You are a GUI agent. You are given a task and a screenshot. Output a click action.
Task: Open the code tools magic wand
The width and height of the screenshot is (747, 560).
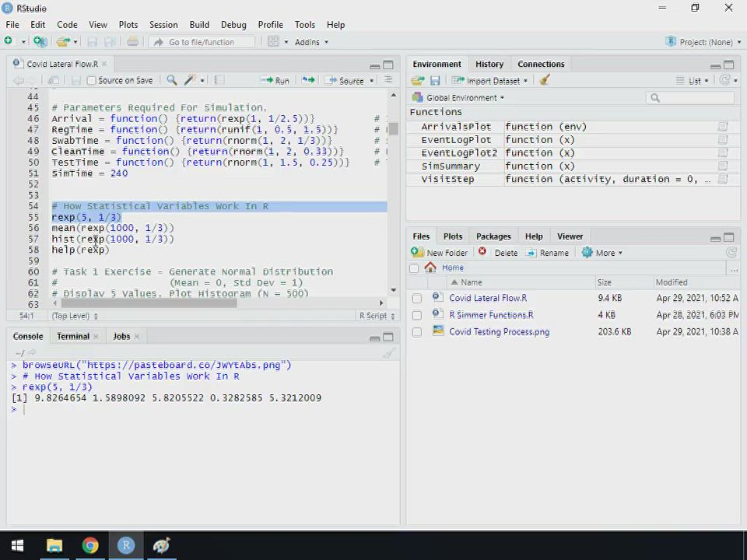[190, 80]
